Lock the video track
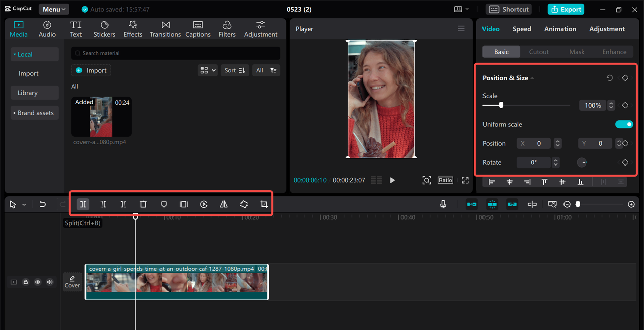Viewport: 644px width, 330px height. 26,282
